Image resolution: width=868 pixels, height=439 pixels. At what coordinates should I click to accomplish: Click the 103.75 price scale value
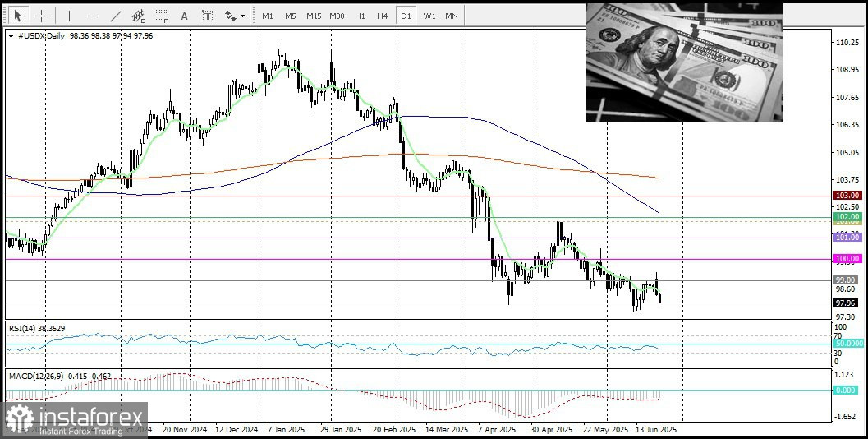[x=847, y=179]
